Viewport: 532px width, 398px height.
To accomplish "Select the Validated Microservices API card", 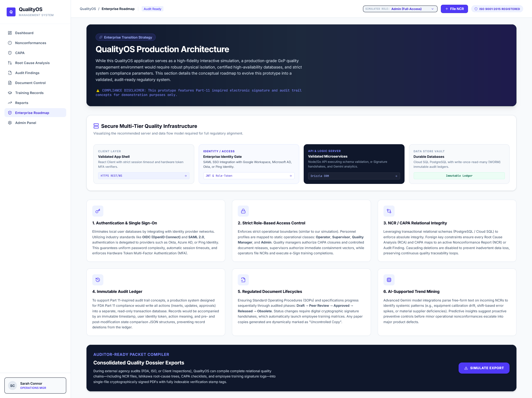I will (354, 164).
